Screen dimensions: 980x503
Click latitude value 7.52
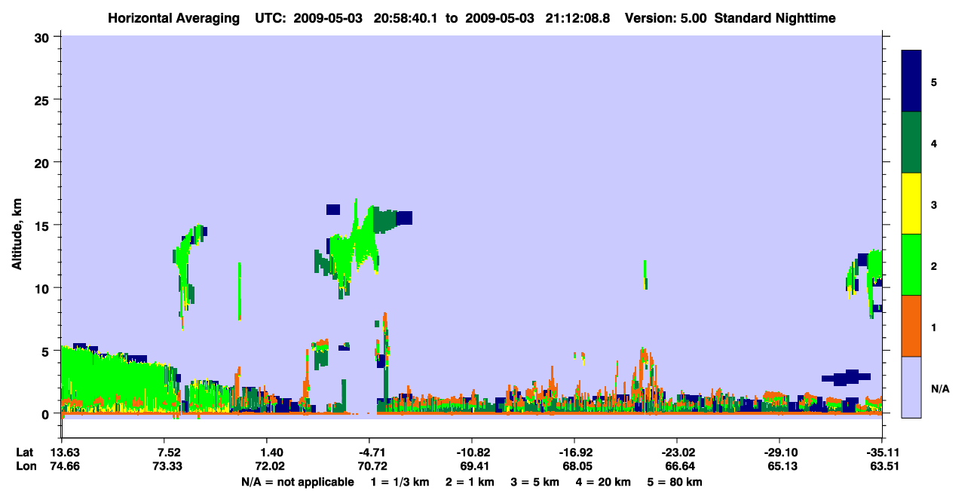164,452
